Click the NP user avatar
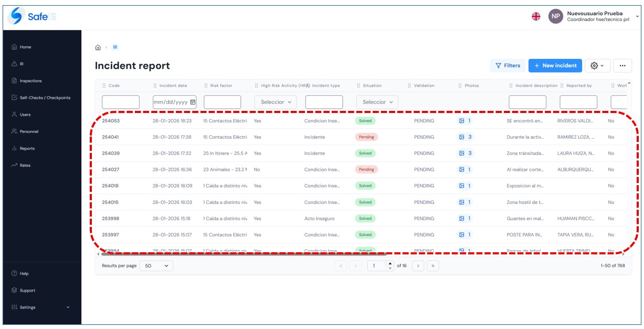 click(555, 16)
